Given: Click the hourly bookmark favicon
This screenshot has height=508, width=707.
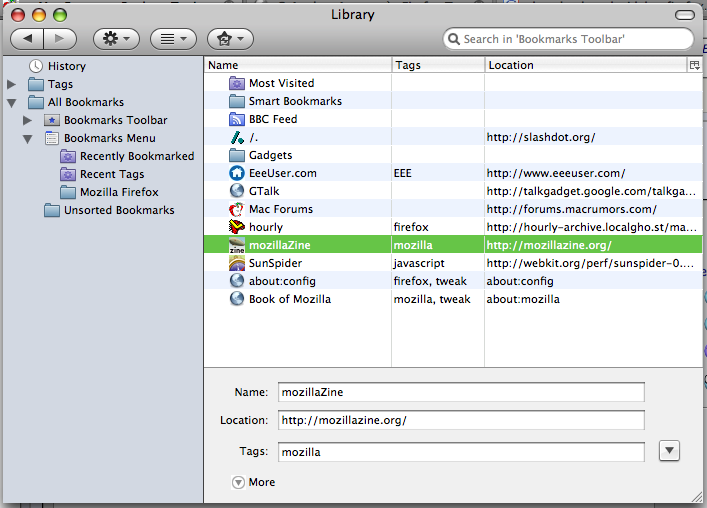Looking at the screenshot, I should [x=237, y=227].
